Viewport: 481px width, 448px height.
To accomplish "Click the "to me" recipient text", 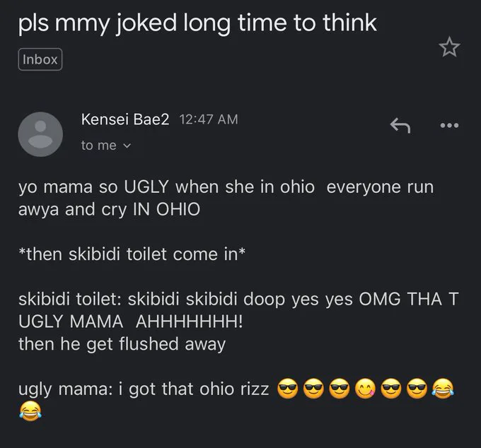I will click(98, 145).
